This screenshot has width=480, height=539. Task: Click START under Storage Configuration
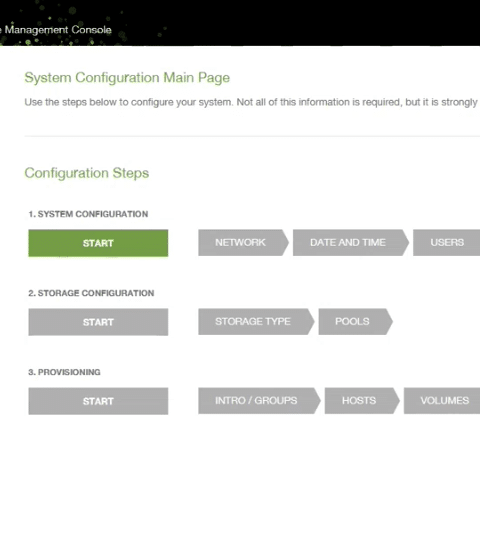point(98,322)
